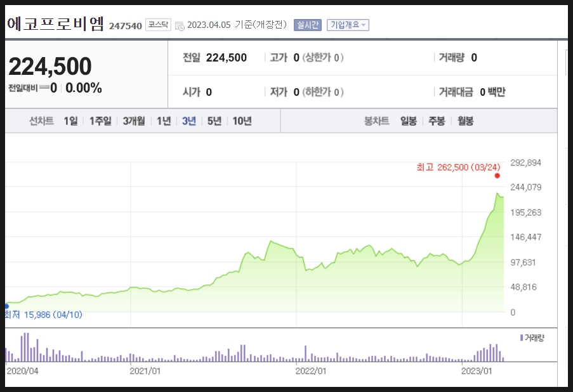Click the 봉차트 label
The width and height of the screenshot is (573, 392).
click(x=376, y=121)
